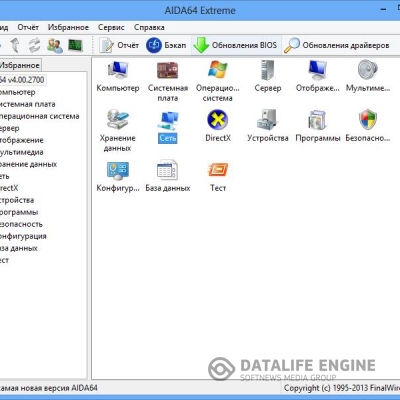Select Компьютер in the sidebar tree

[18, 92]
